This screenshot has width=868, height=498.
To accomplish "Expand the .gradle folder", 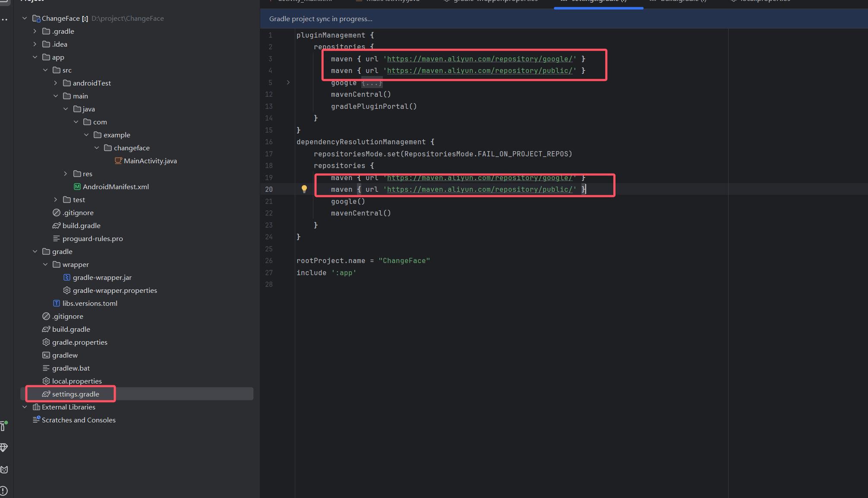I will tap(35, 31).
